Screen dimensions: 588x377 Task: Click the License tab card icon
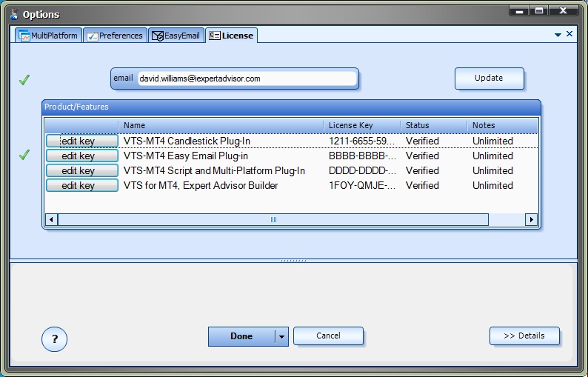215,36
